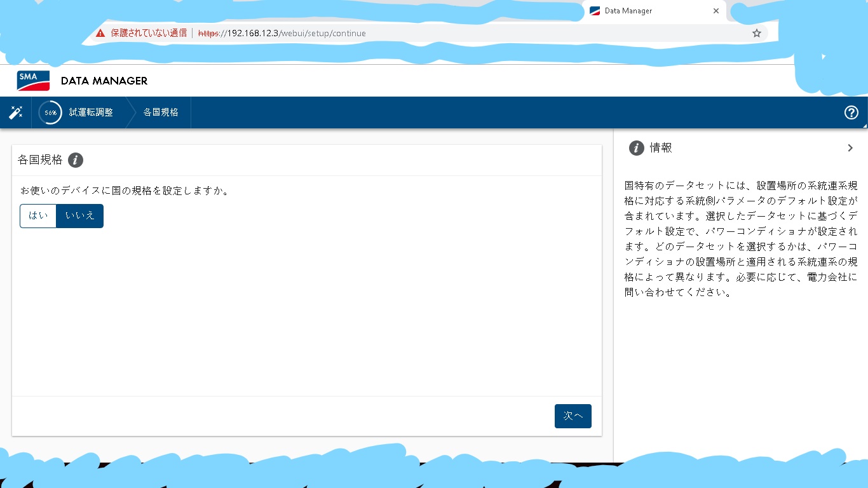Click the SMA logo in the header
868x488 pixels.
(33, 81)
